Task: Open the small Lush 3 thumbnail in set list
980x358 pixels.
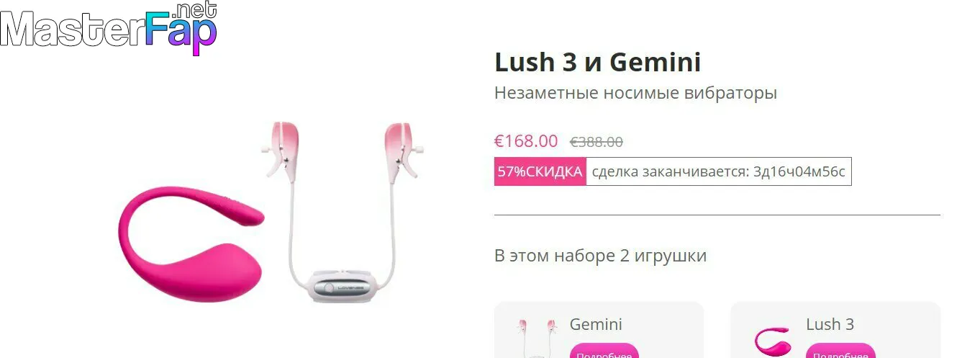Action: 772,341
